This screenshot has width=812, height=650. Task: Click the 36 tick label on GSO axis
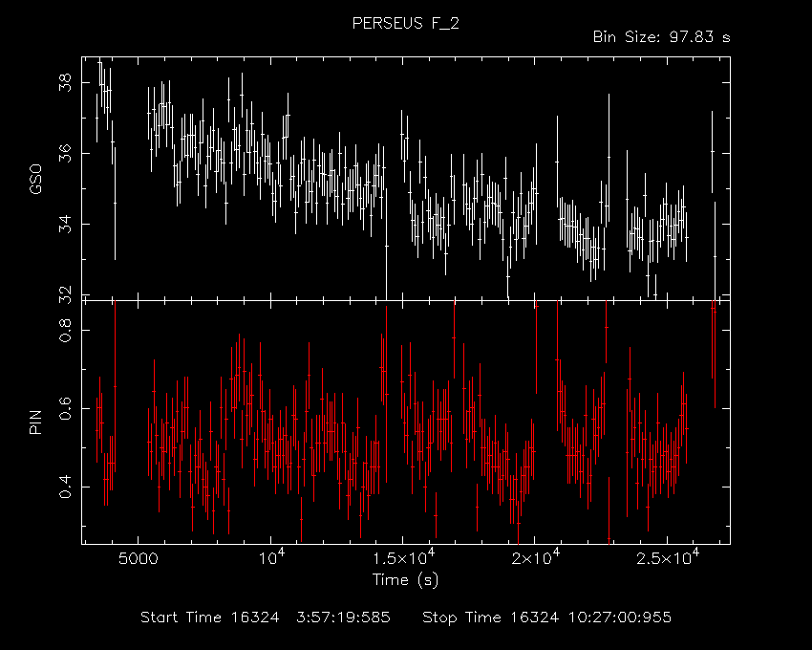coord(65,154)
